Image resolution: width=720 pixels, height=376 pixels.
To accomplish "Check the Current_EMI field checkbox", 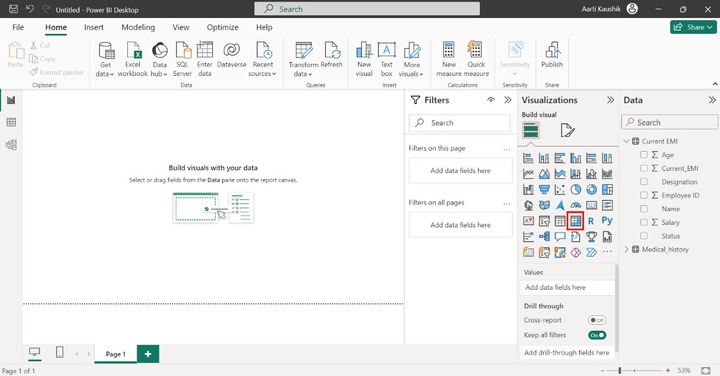I will (x=644, y=168).
